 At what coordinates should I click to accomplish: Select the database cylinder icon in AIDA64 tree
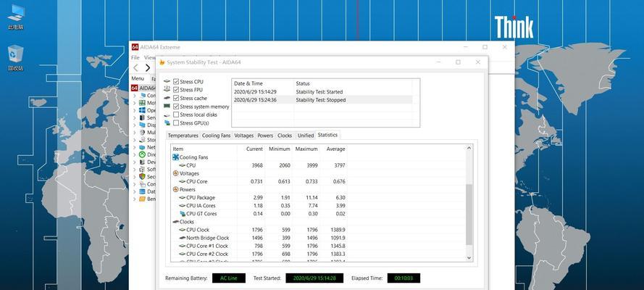click(x=142, y=191)
